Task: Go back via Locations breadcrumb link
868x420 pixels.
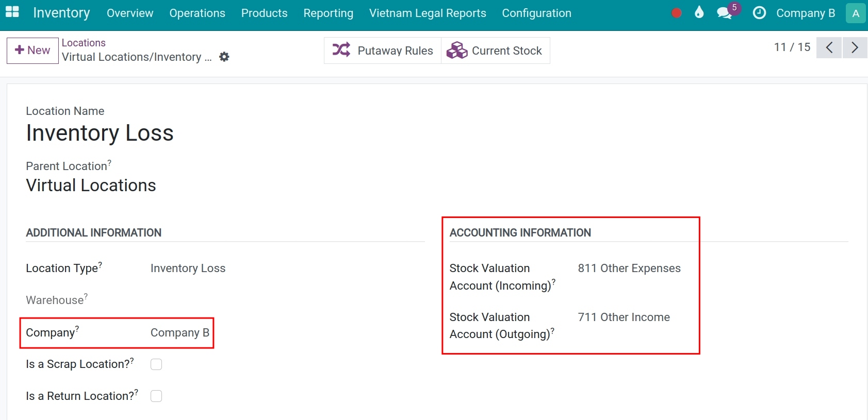Action: 84,43
